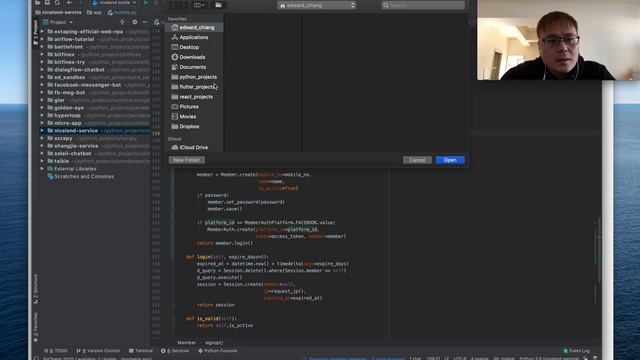This screenshot has height=360, width=640.
Task: Click the editor's vertical scrollbar
Action: [x=599, y=250]
